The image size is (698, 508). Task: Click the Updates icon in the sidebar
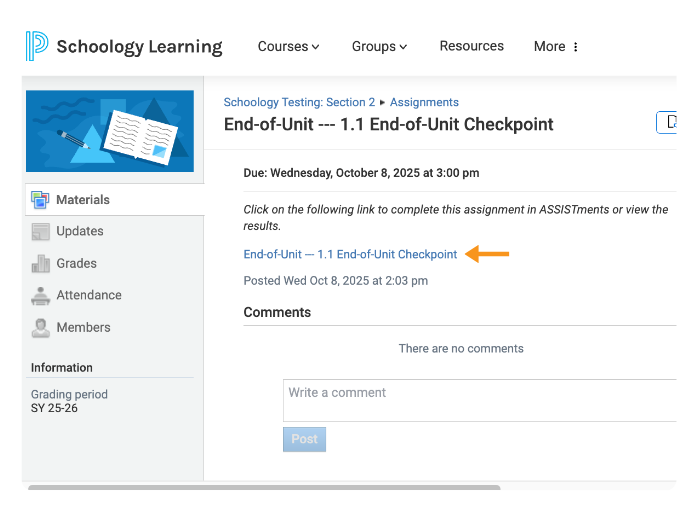[41, 232]
